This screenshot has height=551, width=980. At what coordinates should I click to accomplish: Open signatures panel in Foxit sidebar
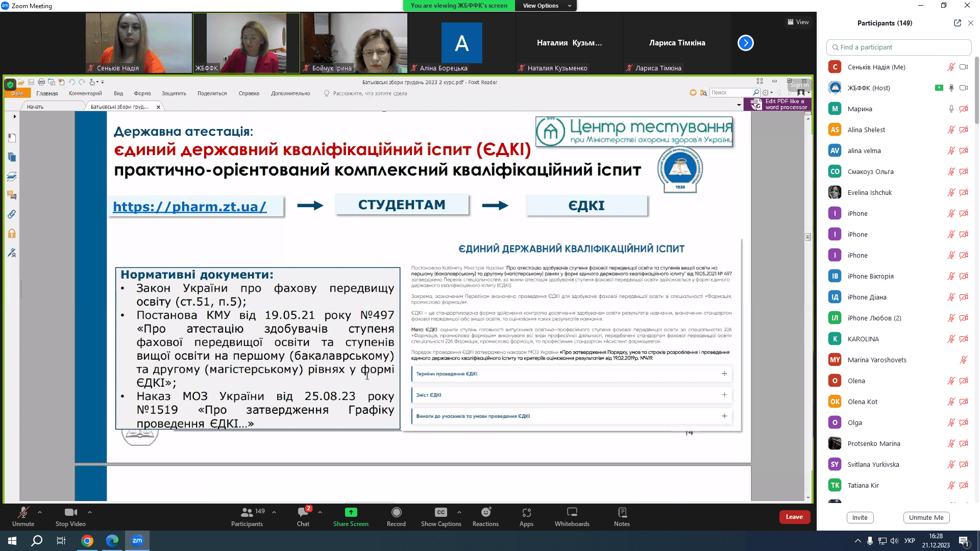(12, 253)
